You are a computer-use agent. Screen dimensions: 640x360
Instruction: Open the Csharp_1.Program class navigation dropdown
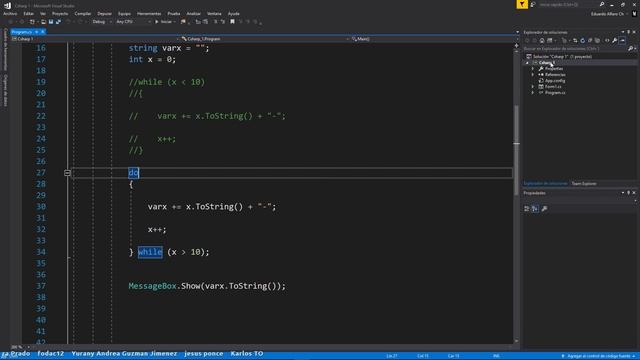point(265,39)
